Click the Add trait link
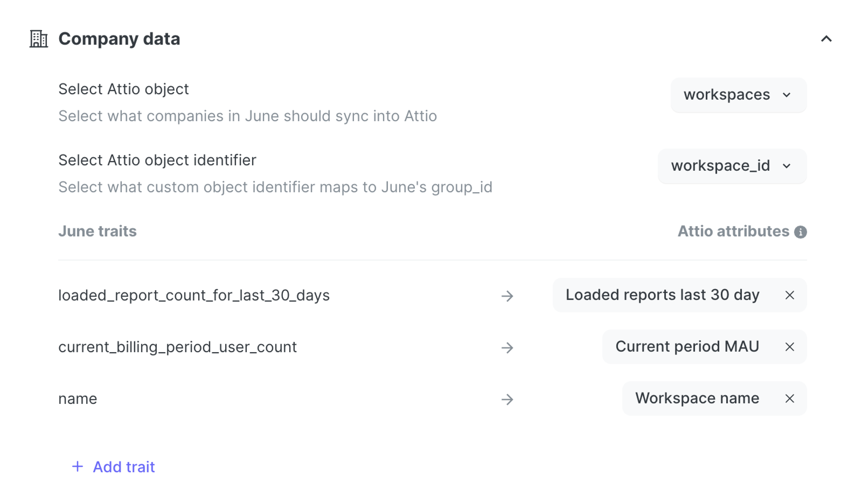862x504 pixels. tap(123, 467)
